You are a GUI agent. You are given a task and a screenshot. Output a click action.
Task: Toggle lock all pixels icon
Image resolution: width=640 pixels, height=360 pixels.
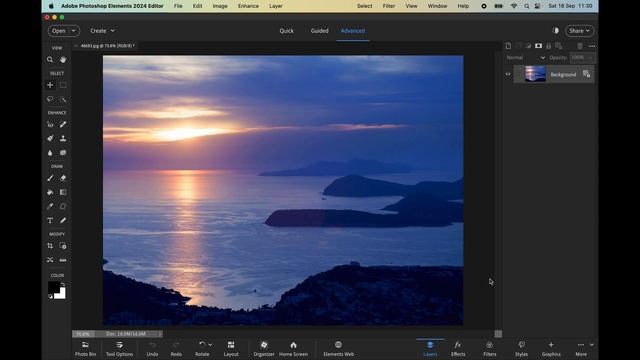point(549,46)
